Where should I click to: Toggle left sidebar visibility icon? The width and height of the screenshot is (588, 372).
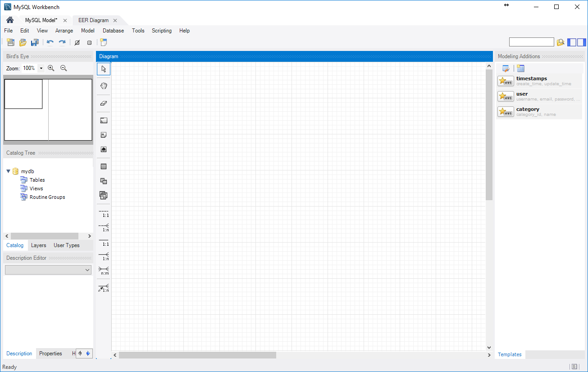click(x=572, y=42)
